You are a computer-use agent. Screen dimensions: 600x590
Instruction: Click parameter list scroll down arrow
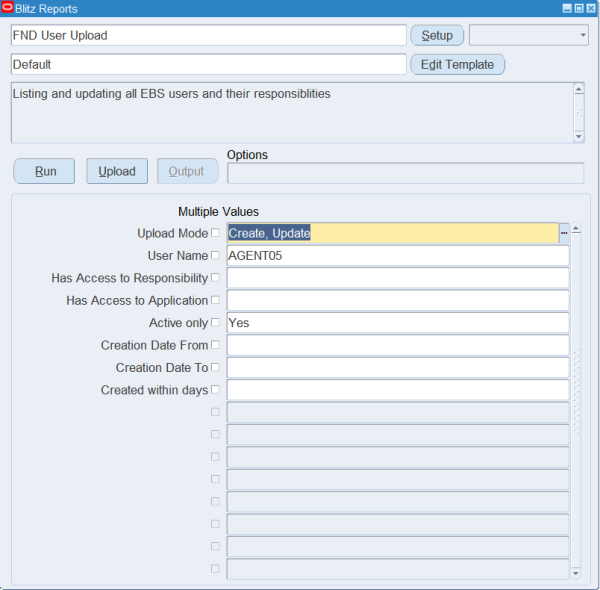click(x=576, y=573)
